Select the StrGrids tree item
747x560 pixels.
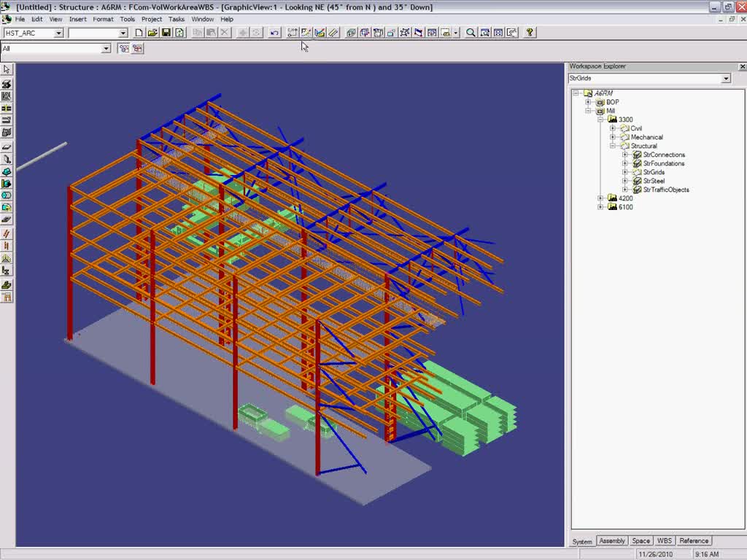[654, 172]
